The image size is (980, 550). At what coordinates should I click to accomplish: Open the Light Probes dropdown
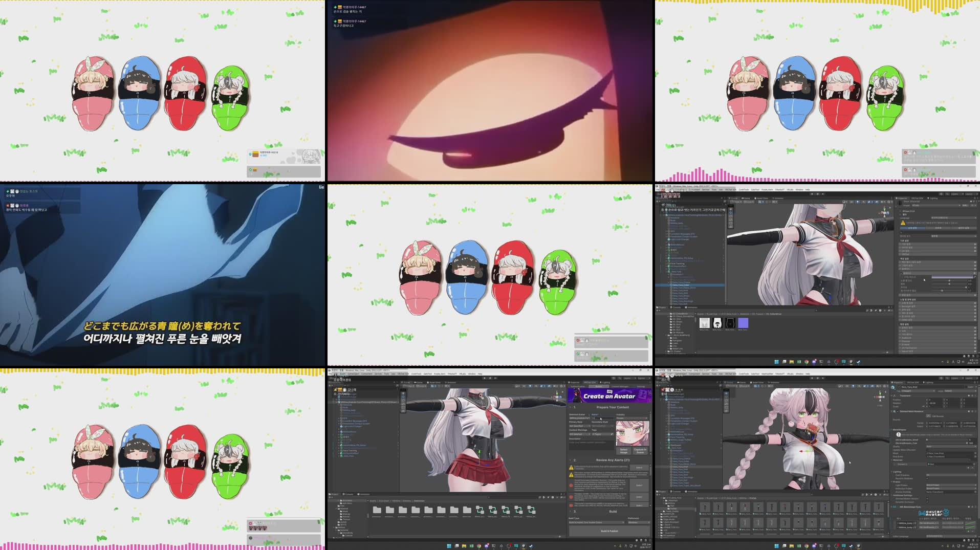951,485
